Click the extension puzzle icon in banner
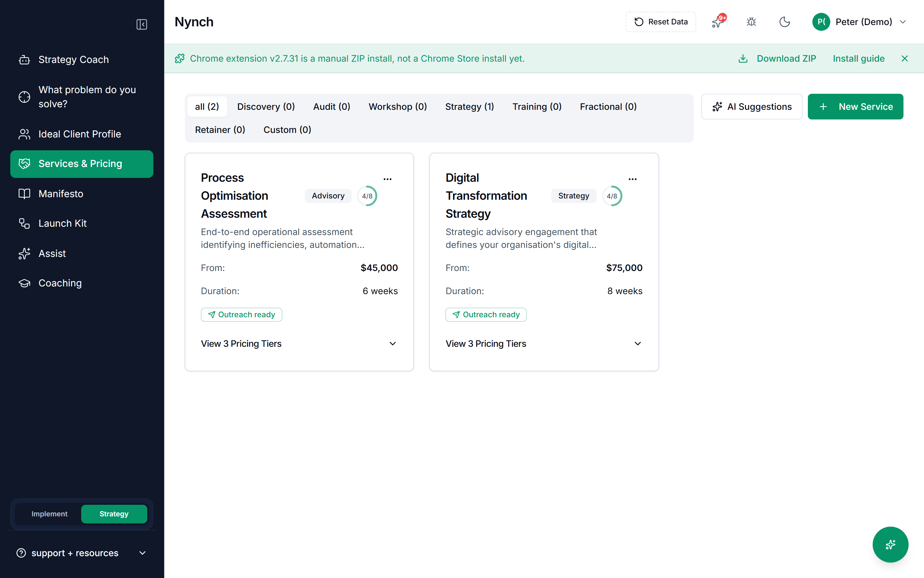 180,58
